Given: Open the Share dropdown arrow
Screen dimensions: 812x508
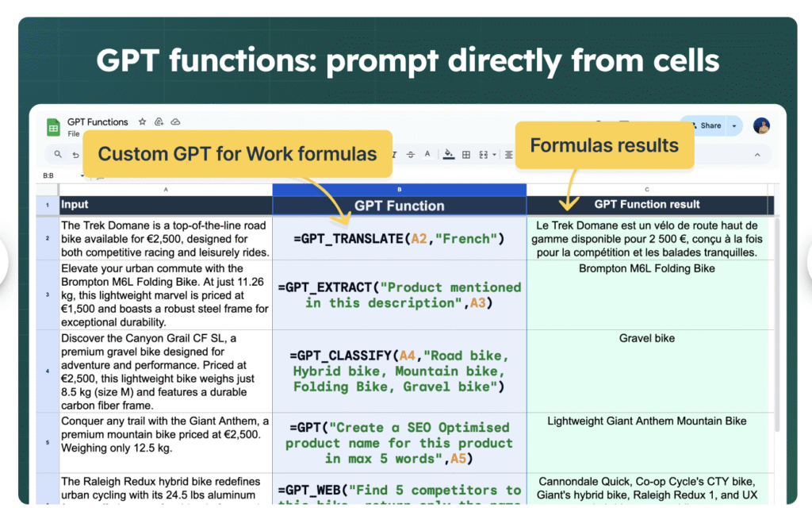Looking at the screenshot, I should pos(734,125).
